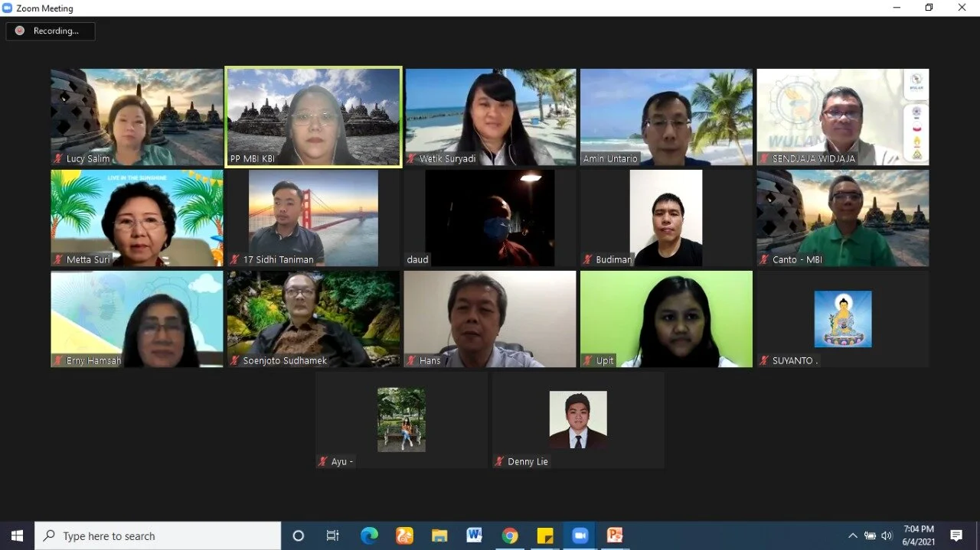Click Ayu's profile picture

[401, 419]
